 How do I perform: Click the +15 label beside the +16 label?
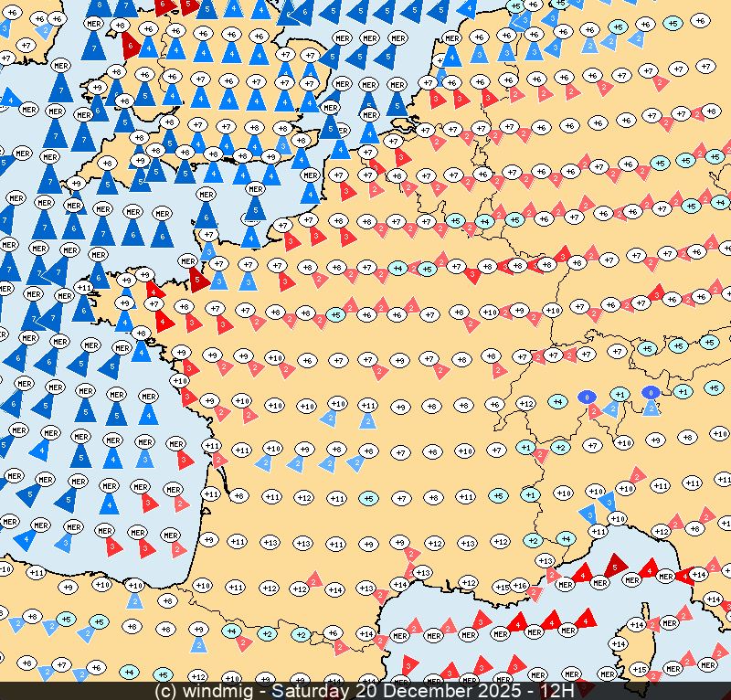[x=501, y=587]
